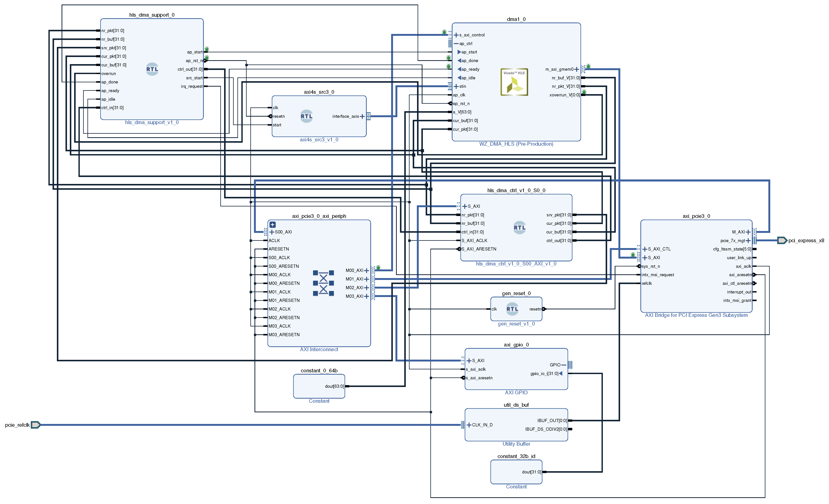
Task: Expand the axi_pcie3_0_axi_periph hierarchy block
Action: pos(273,225)
